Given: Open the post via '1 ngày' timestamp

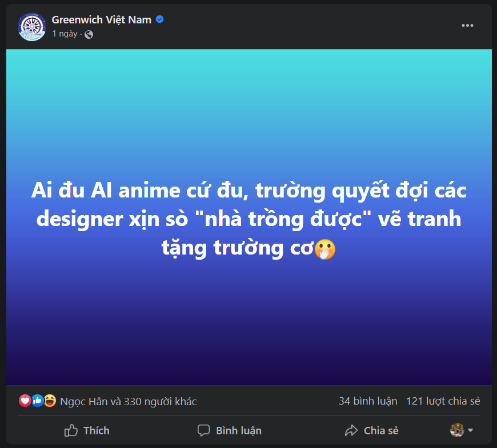Looking at the screenshot, I should click(x=65, y=34).
